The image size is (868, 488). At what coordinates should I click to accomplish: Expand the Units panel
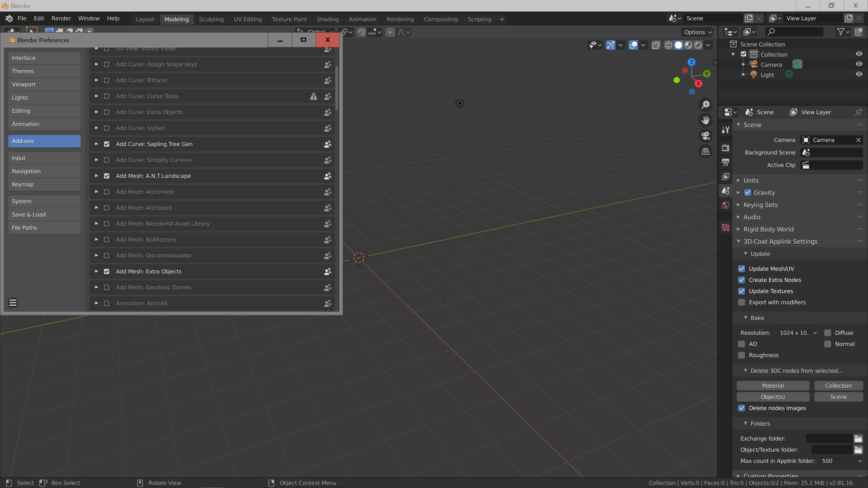tap(751, 180)
